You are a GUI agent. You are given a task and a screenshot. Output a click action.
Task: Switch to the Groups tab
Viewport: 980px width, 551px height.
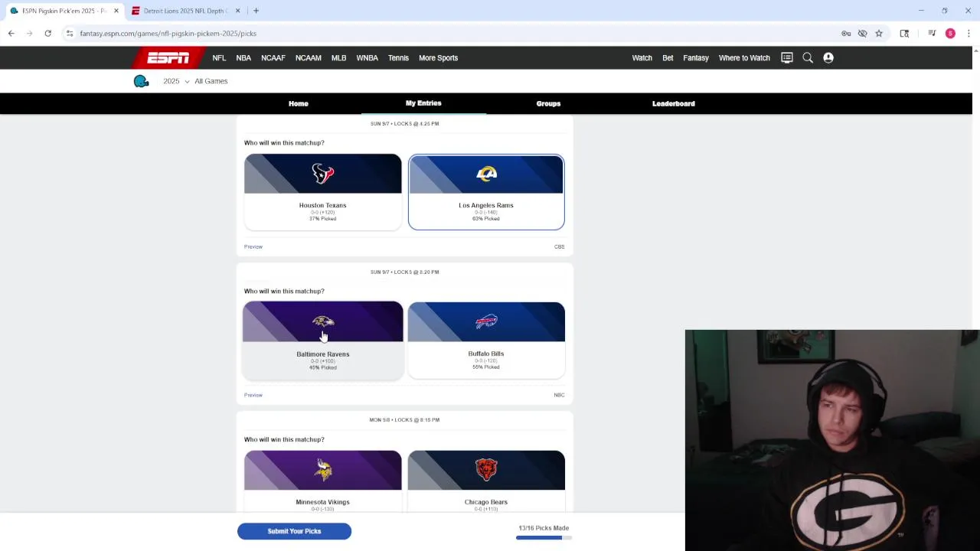548,103
